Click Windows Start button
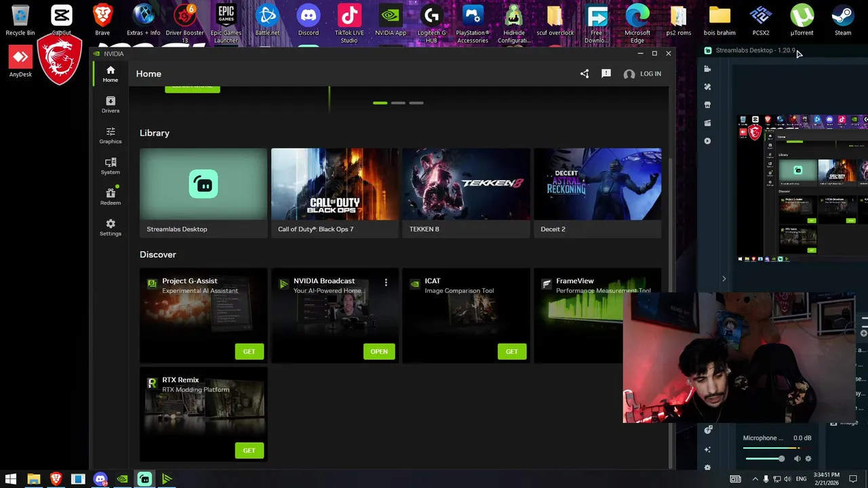The height and width of the screenshot is (488, 868). pos(11,479)
